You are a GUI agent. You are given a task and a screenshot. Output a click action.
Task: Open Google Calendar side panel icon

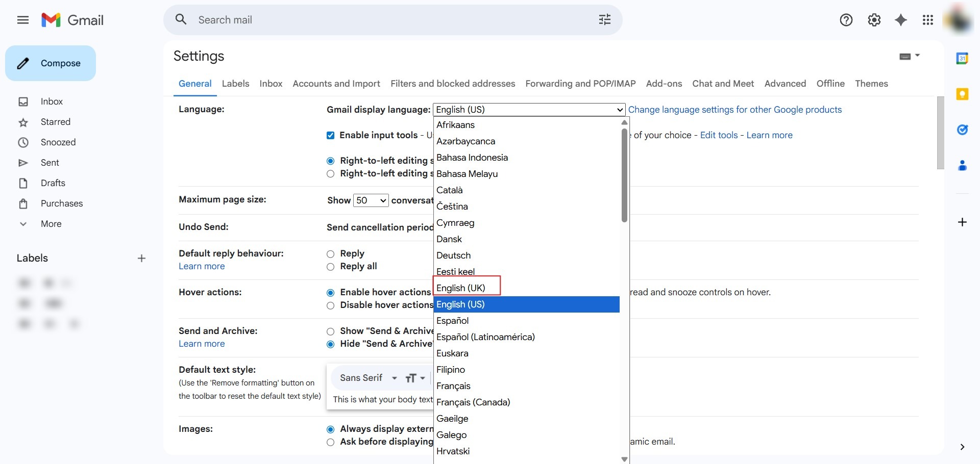pos(962,59)
